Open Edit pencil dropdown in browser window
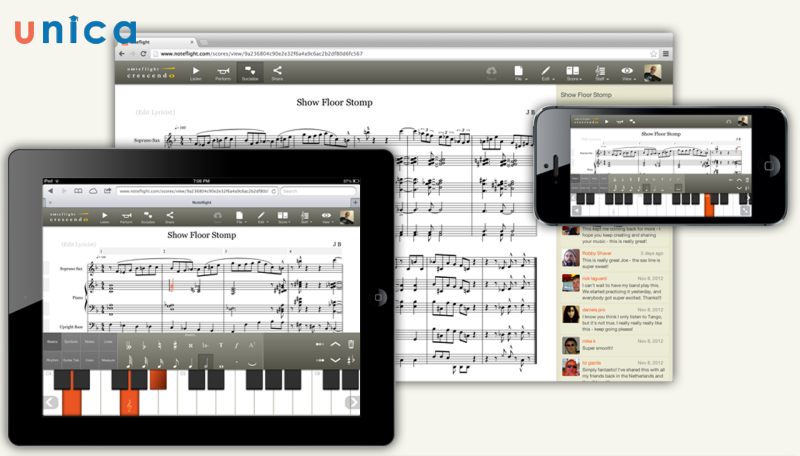Screen dimensions: 800x456 [x=545, y=73]
